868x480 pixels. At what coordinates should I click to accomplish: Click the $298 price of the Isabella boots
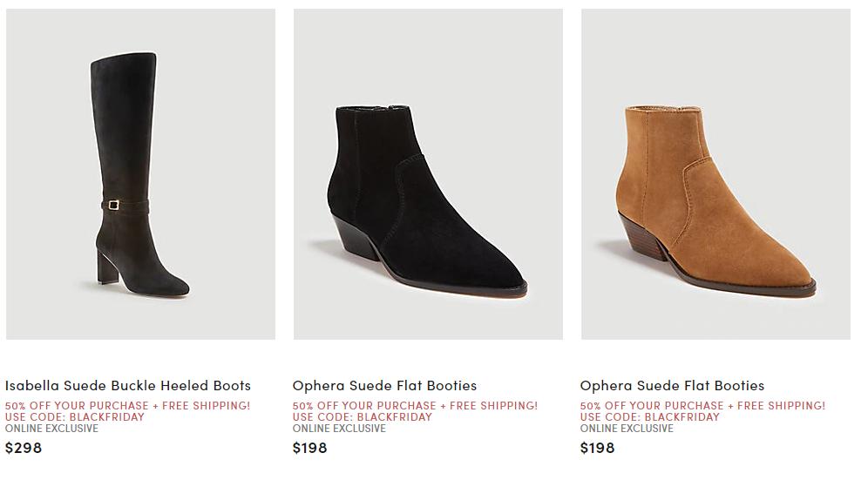point(24,448)
